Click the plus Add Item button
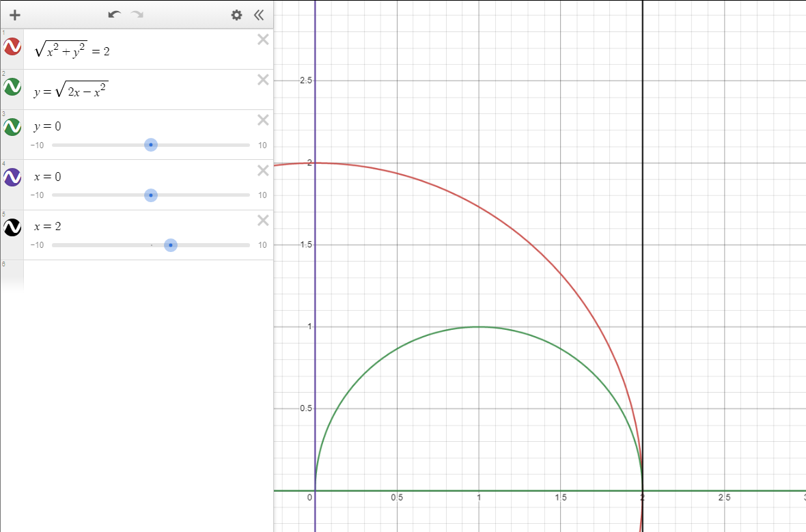 click(15, 15)
